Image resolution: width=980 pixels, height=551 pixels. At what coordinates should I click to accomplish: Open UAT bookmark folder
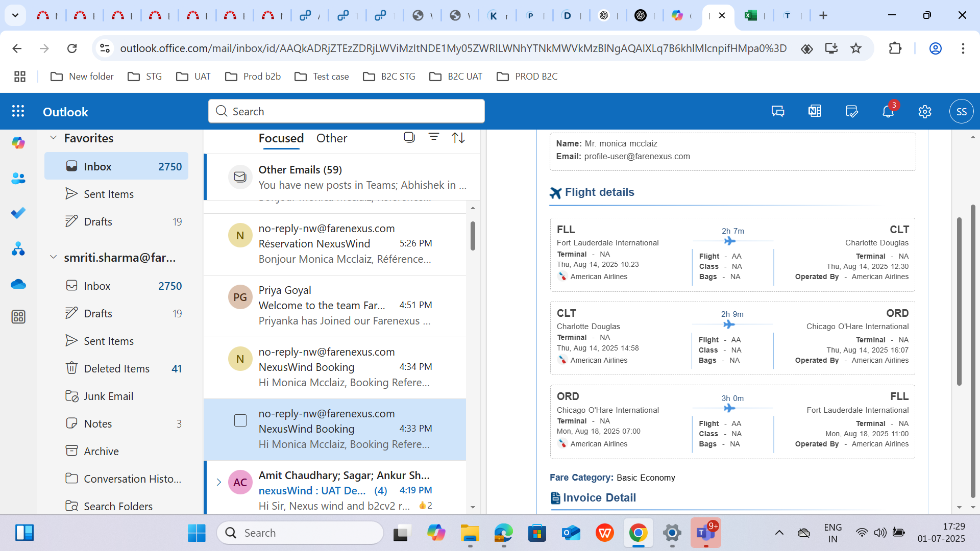pyautogui.click(x=193, y=77)
